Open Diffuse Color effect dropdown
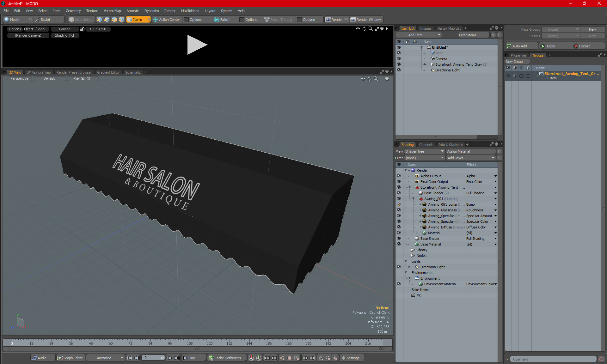 pyautogui.click(x=495, y=227)
